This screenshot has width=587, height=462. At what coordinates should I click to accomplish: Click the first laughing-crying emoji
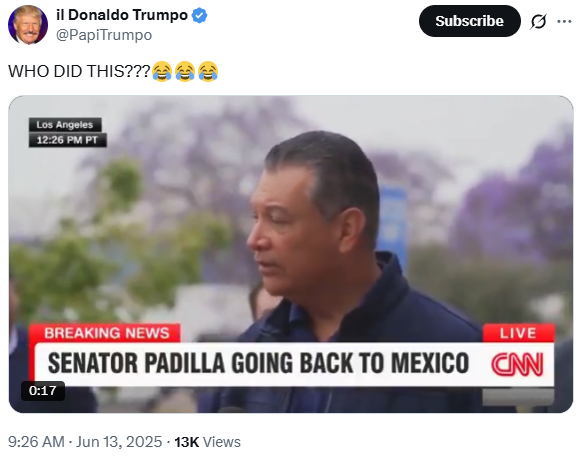tap(162, 71)
